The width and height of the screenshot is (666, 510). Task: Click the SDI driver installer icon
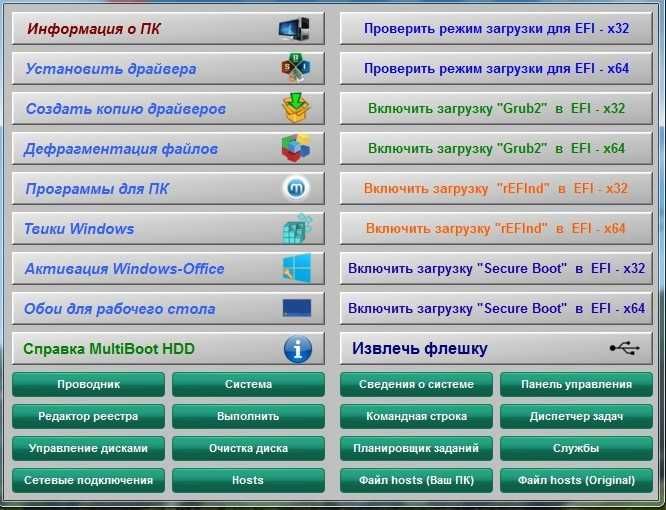coord(296,68)
